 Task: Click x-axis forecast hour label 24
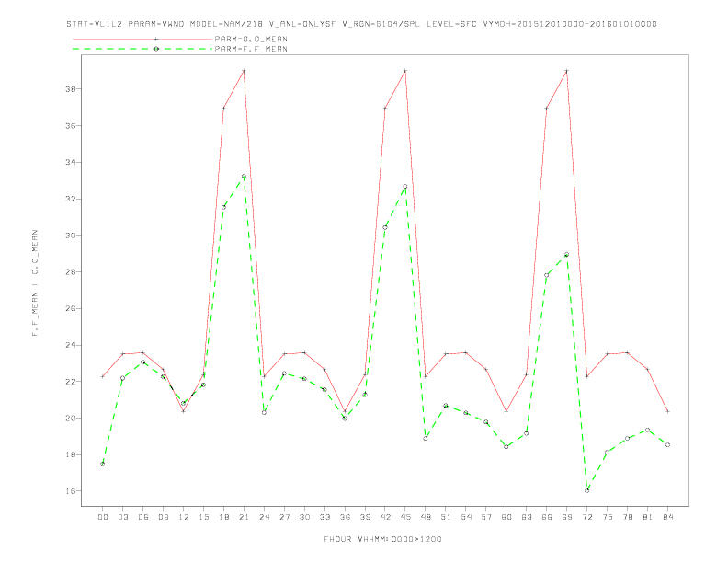[x=264, y=517]
